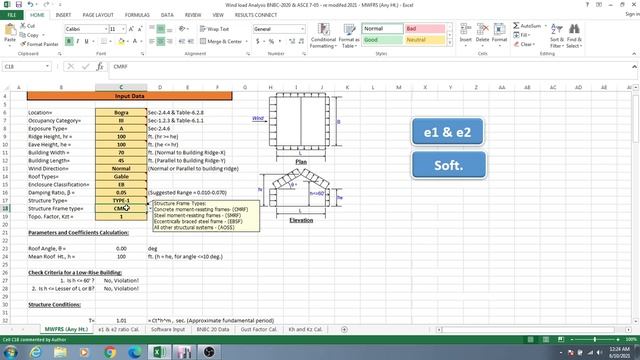Switch to the 'Gust Factor Cal.' sheet tab
Image resolution: width=640 pixels, height=360 pixels.
(258, 329)
